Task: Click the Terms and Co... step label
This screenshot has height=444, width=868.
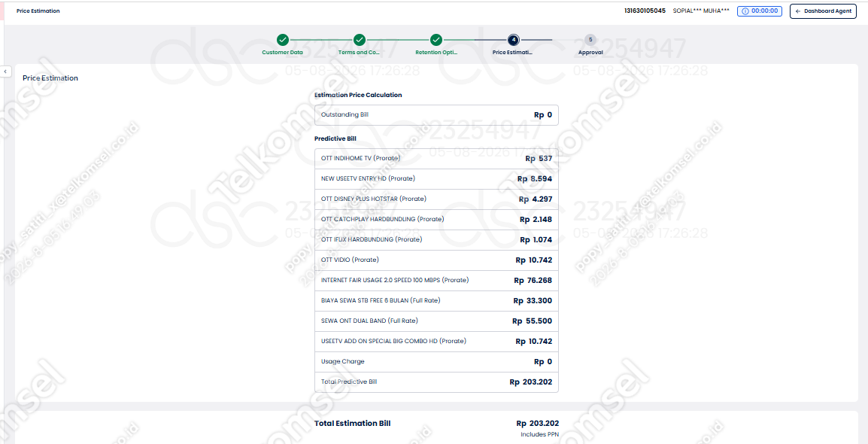Action: (360, 53)
